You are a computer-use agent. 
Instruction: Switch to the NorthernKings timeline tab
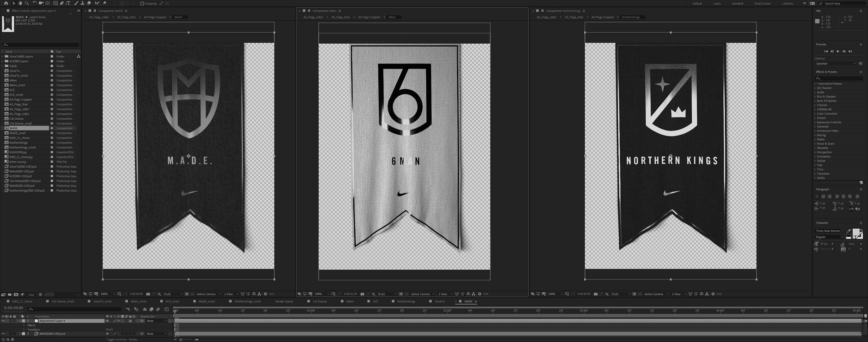[x=406, y=301]
